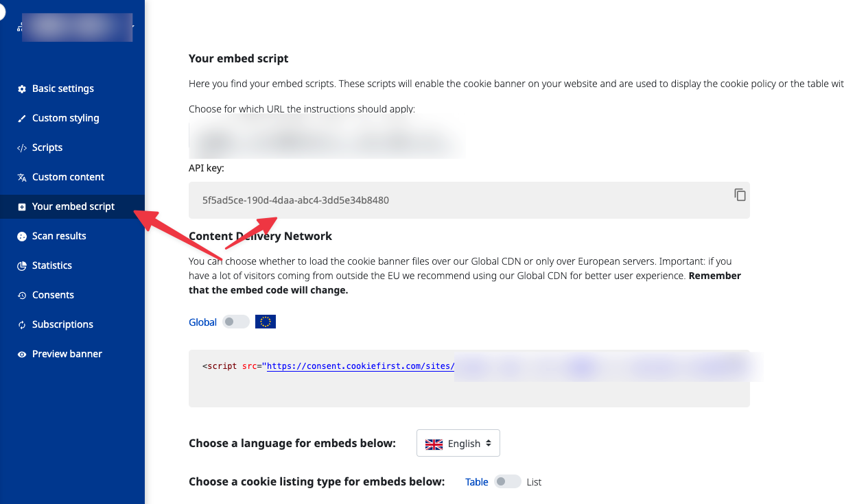Open the consent.cookiefirst.com script link
Screen dimensions: 844x504
pyautogui.click(x=360, y=366)
